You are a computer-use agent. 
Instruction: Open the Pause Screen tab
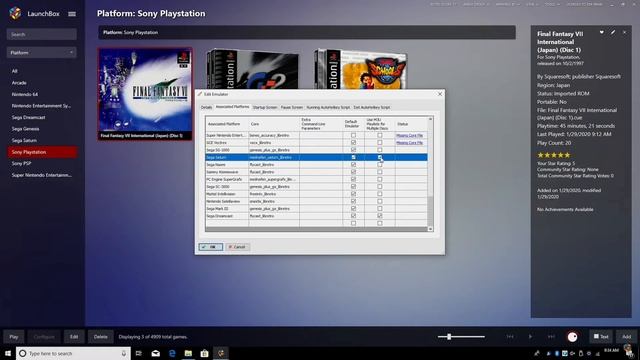292,107
